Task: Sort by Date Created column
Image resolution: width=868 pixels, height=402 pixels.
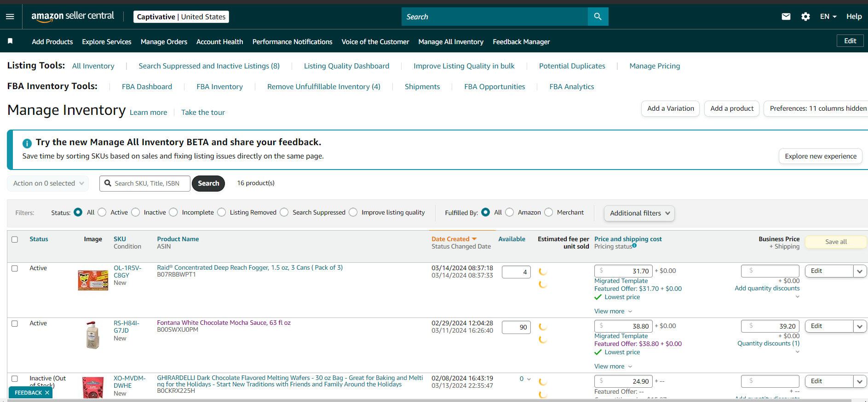Action: 454,239
